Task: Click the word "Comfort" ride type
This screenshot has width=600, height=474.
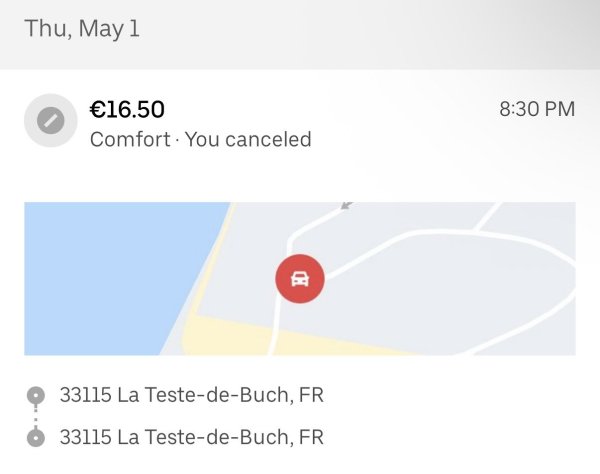Action: point(130,139)
